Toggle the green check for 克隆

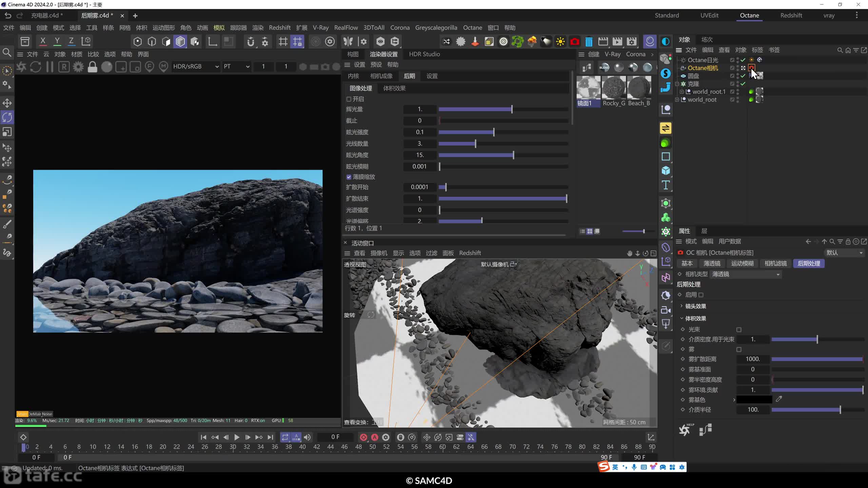tap(743, 84)
